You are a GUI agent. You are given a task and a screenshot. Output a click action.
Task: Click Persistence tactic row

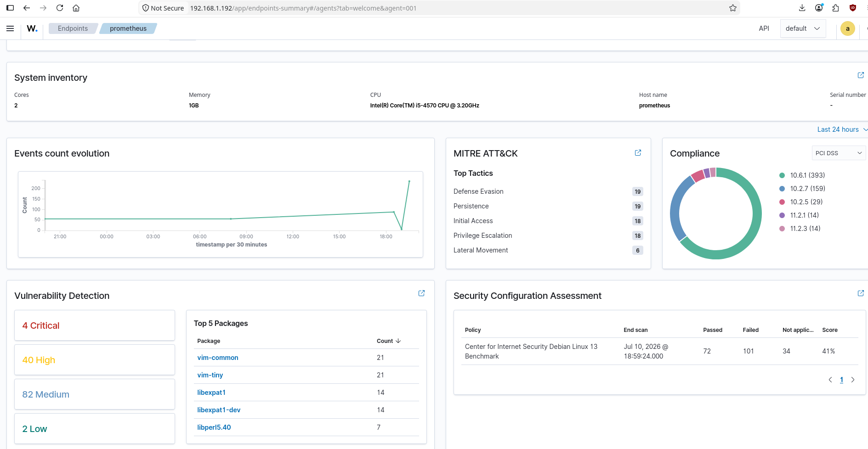click(x=548, y=206)
